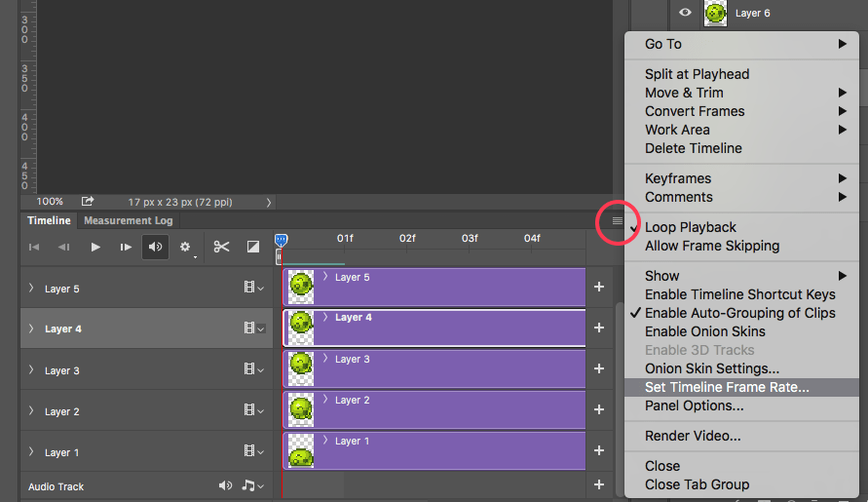Choose Delete Timeline from menu
Image resolution: width=868 pixels, height=502 pixels.
click(x=741, y=148)
